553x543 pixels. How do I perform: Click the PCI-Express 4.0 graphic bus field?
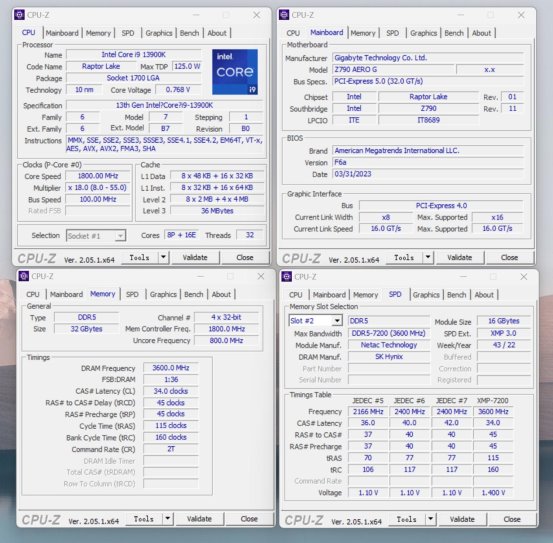pos(441,206)
